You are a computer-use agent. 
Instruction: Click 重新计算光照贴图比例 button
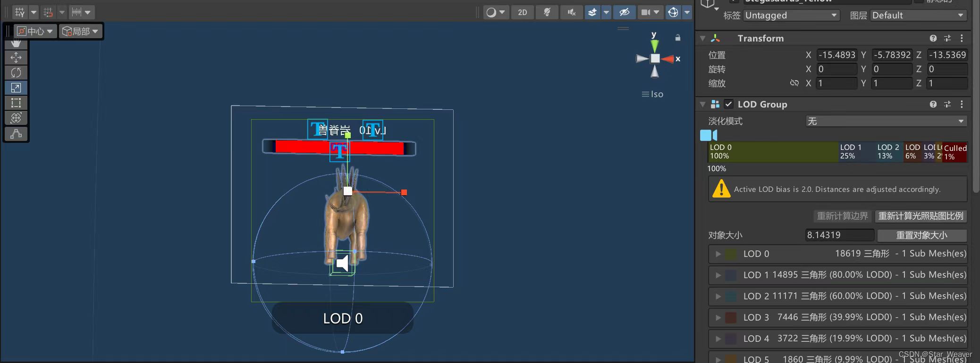pos(921,216)
